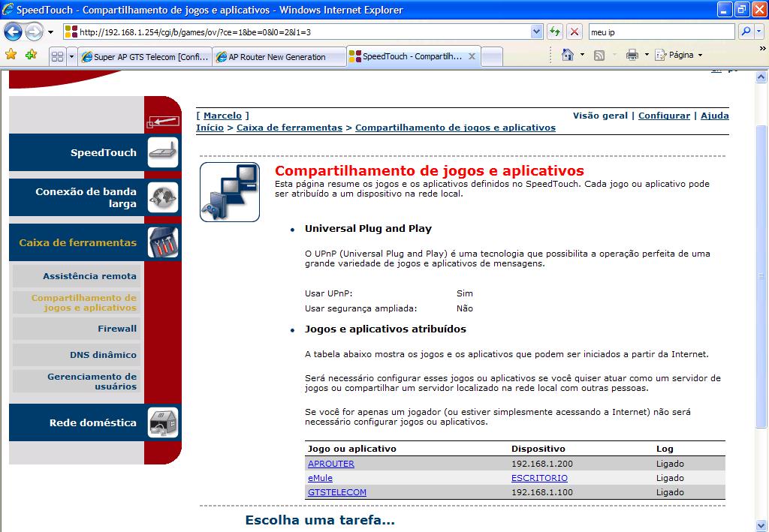Click device IP 192.168.1.100 cell
The image size is (769, 532).
(x=542, y=491)
